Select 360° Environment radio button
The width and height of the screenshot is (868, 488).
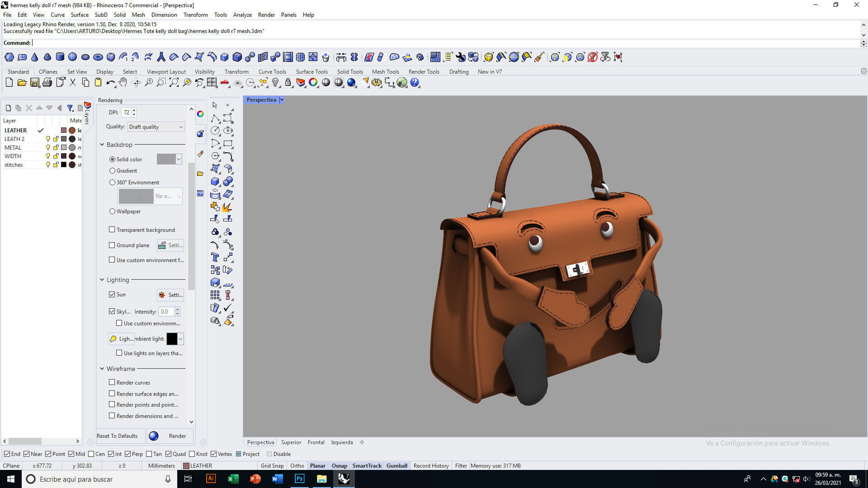tap(112, 183)
